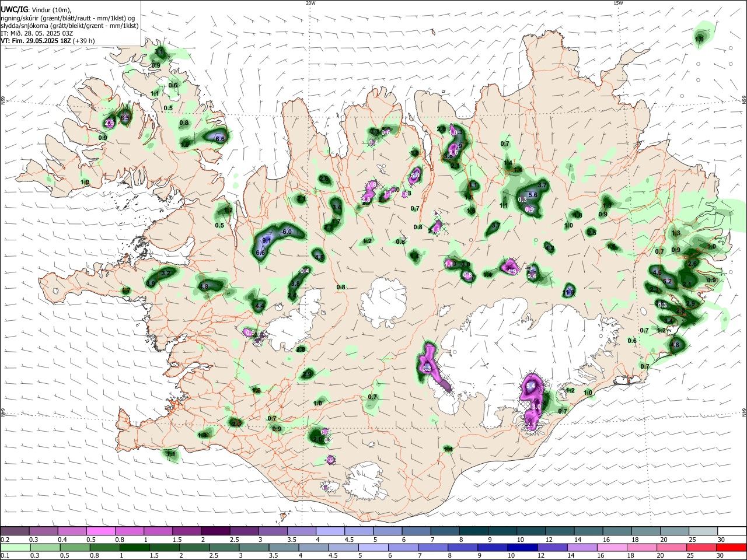The height and width of the screenshot is (560, 747).
Task: Select the pale gray 25 mm snow swatch
Action: pos(704,531)
